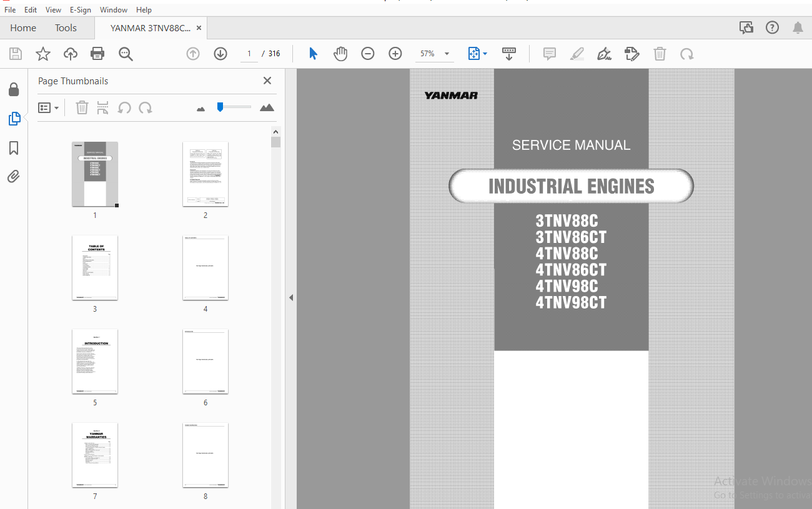812x509 pixels.
Task: Select page 5 Introduction thumbnail
Action: point(95,362)
